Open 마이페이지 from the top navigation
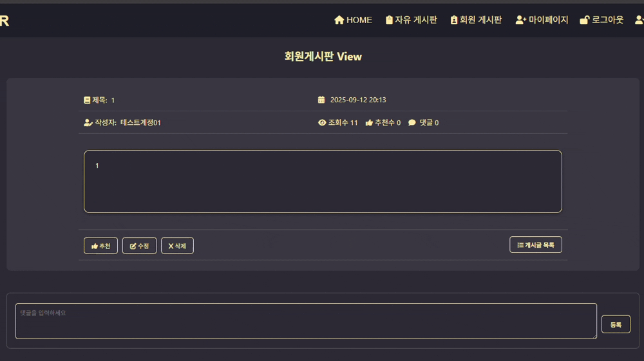The height and width of the screenshot is (361, 644). point(542,20)
